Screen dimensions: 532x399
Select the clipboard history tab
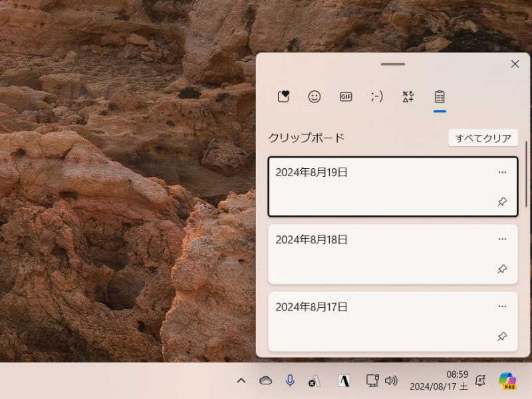438,96
